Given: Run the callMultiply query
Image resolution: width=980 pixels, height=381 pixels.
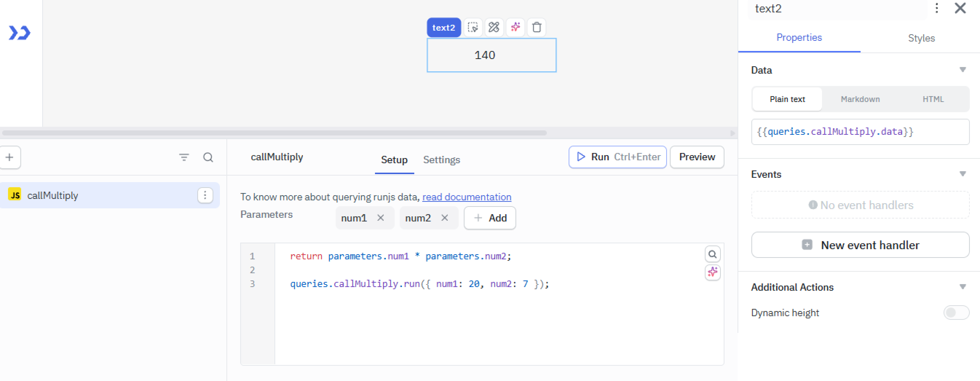Looking at the screenshot, I should point(617,157).
